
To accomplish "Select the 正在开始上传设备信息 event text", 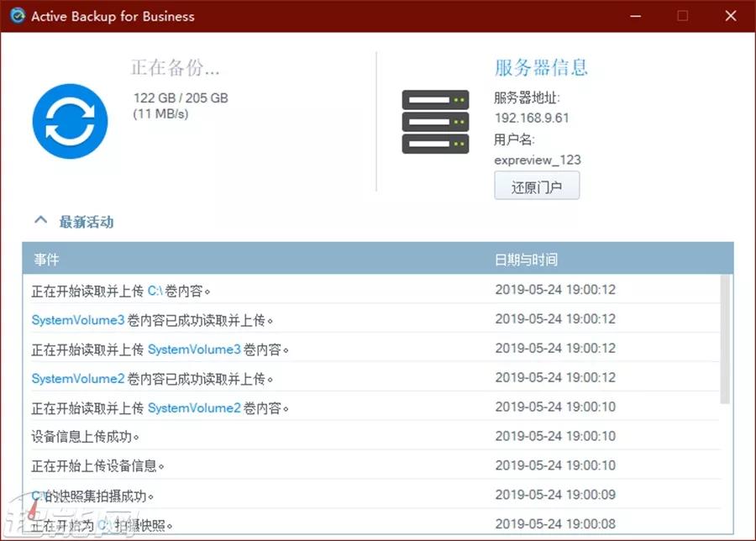I will pos(98,466).
